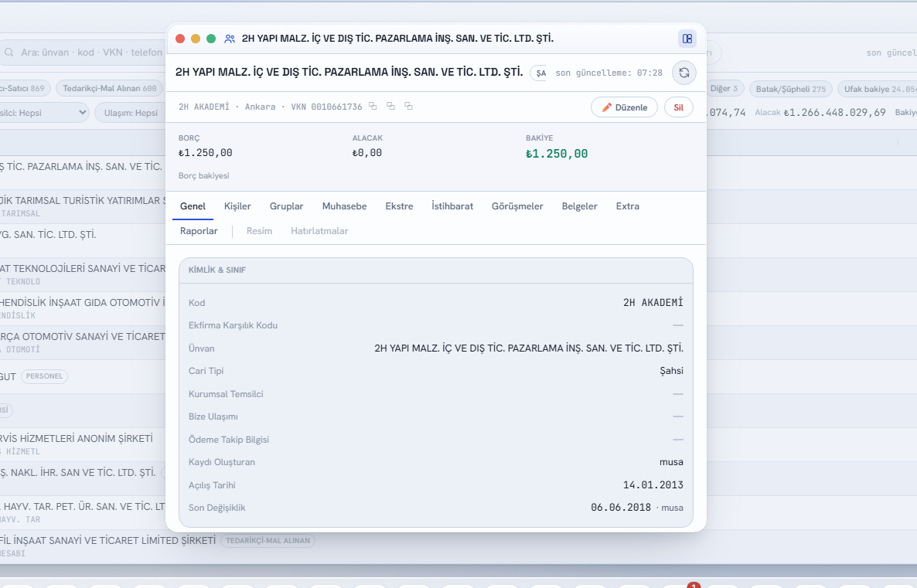917x588 pixels.
Task: Click the people icon in the window title bar
Action: coord(229,39)
